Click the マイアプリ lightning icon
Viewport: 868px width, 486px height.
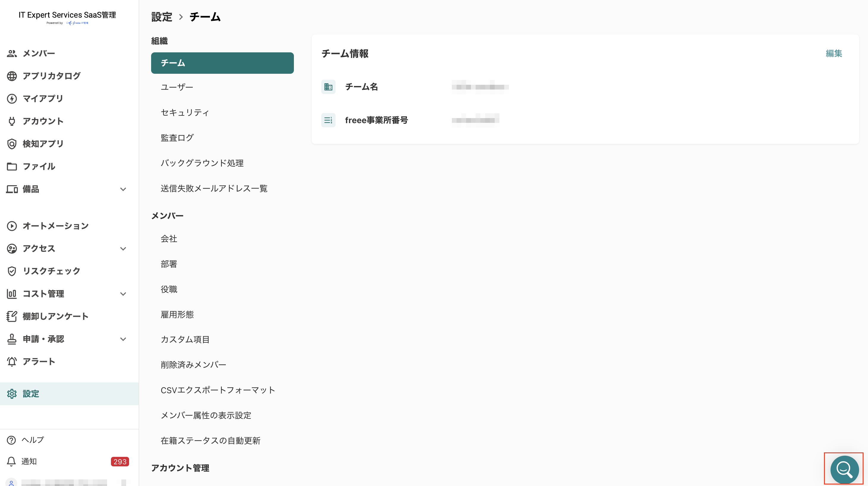(x=12, y=98)
